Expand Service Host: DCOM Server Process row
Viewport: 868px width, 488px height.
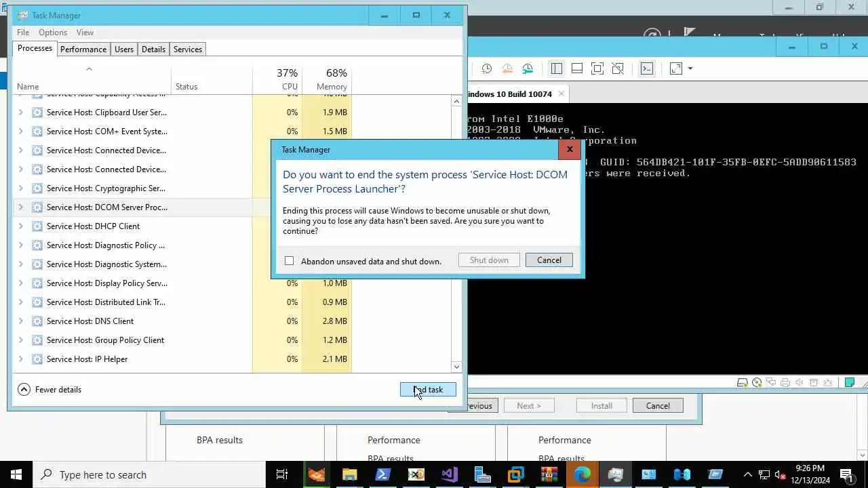click(20, 207)
